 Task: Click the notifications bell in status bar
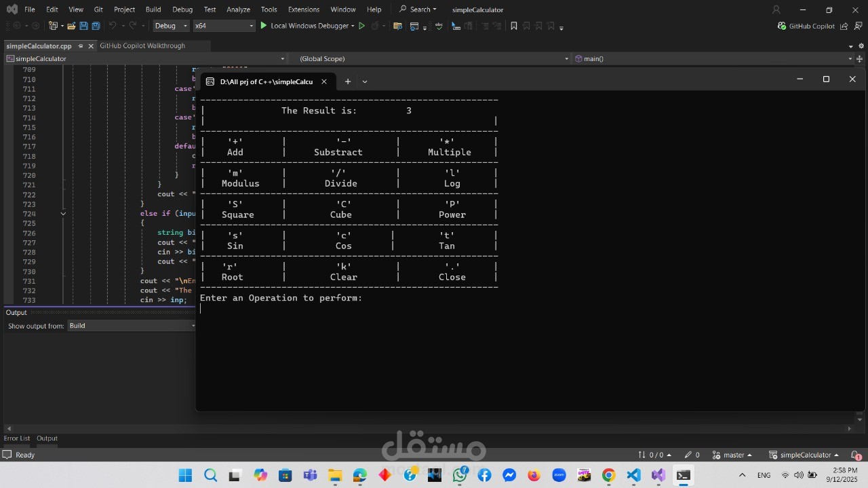856,455
